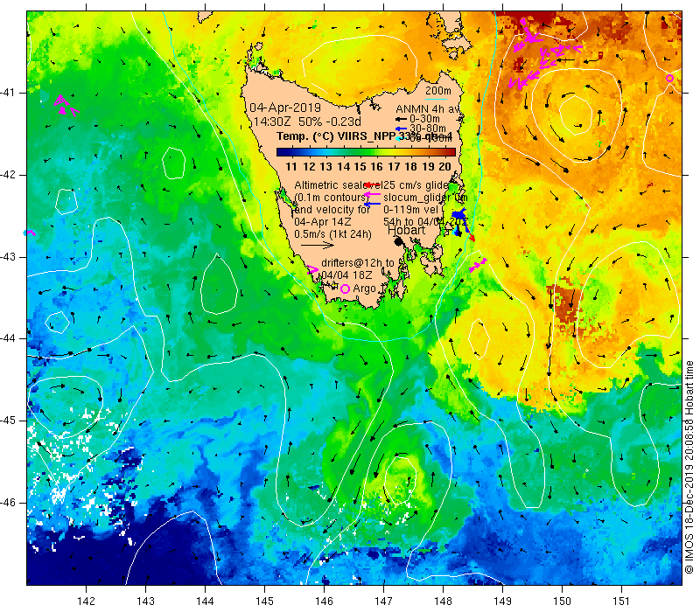Click the latitude axis label '-41'
The image size is (700, 612).
pos(8,93)
